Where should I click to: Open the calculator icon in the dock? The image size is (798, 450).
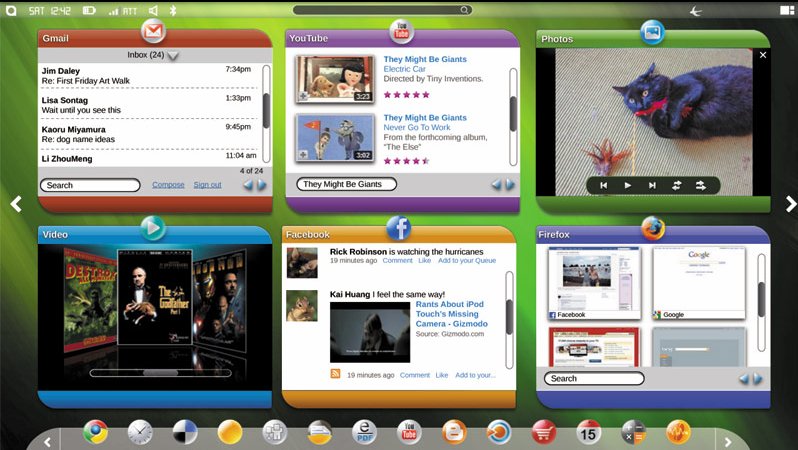tap(634, 433)
